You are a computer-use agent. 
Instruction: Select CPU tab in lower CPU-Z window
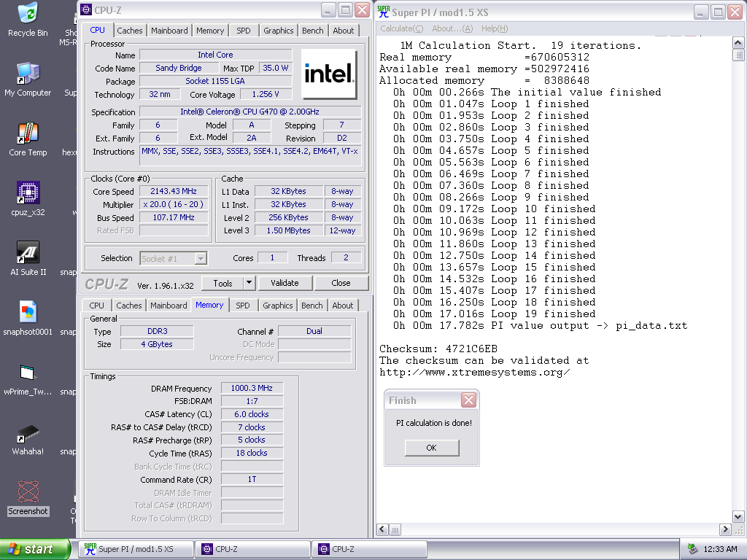pos(97,306)
